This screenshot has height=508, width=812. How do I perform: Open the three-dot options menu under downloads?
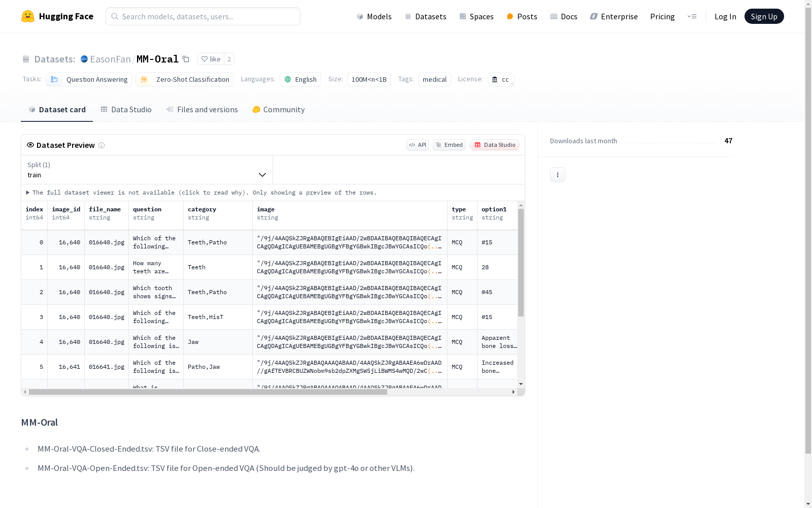(x=558, y=175)
